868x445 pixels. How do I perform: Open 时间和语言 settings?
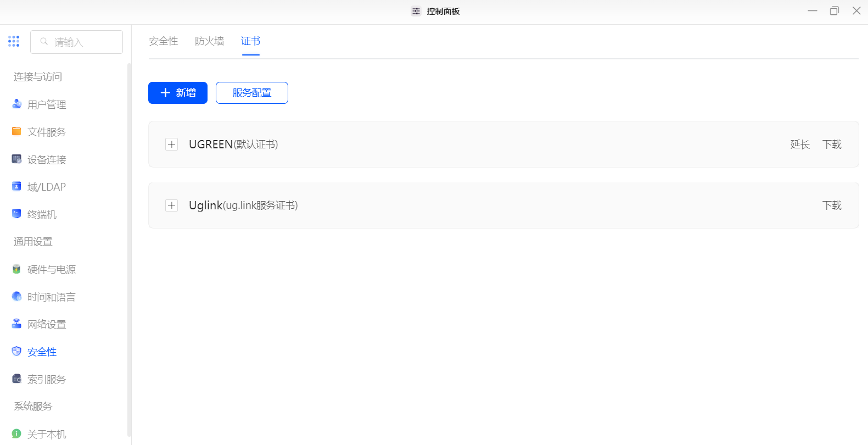tap(52, 297)
